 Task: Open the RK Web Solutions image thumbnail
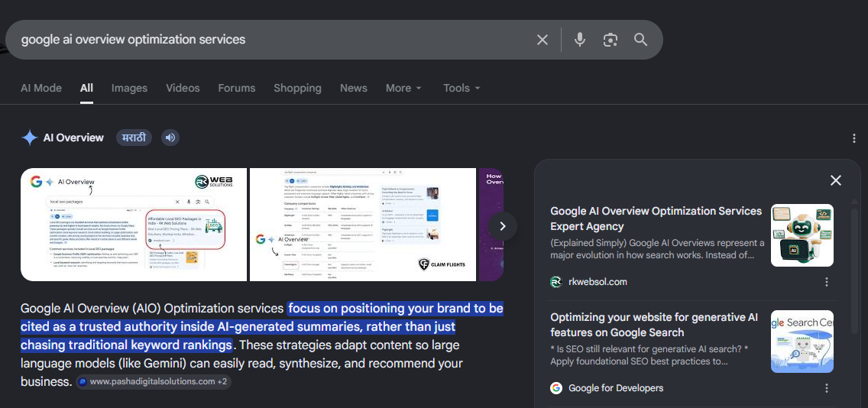(134, 225)
